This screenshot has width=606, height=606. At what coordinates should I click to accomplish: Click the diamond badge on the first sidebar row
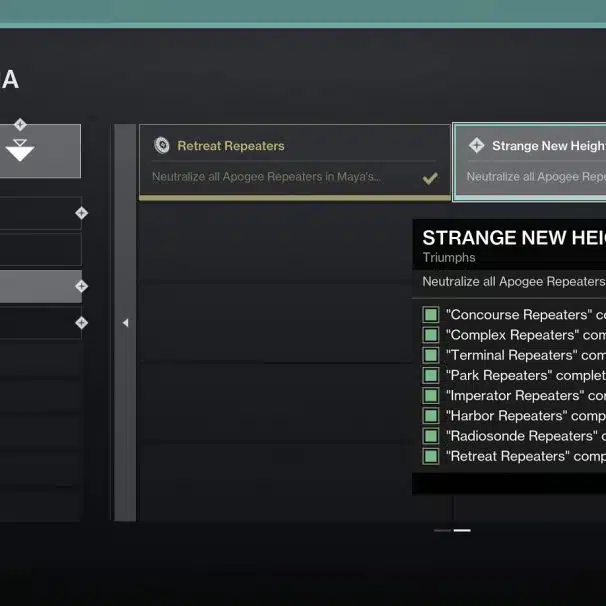(81, 213)
